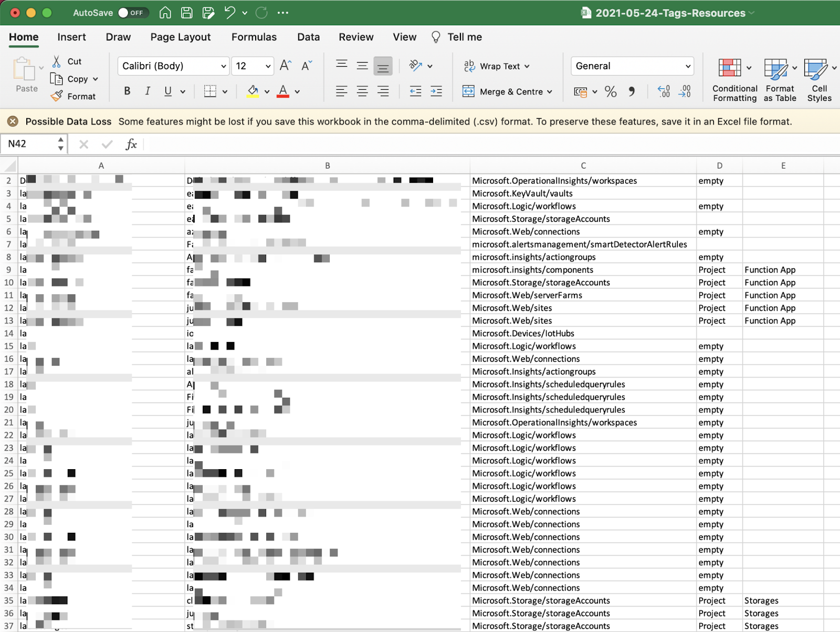840x632 pixels.
Task: Open the Review ribbon tab
Action: [x=356, y=37]
